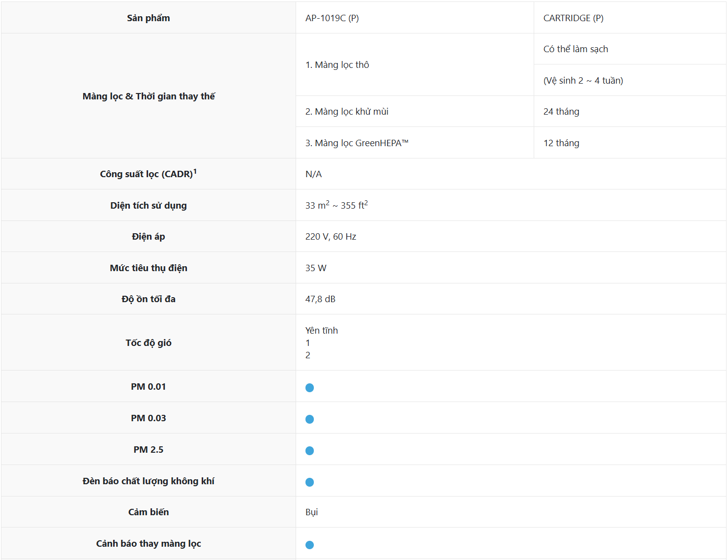The height and width of the screenshot is (560, 728).
Task: Click the 24 tháng replacement time cell
Action: click(561, 112)
